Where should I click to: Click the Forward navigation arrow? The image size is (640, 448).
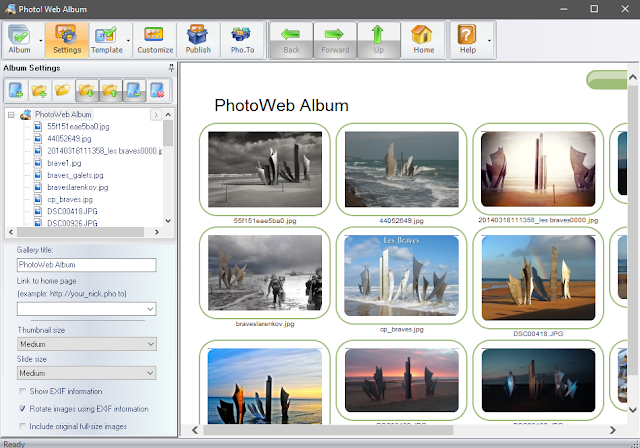(335, 40)
